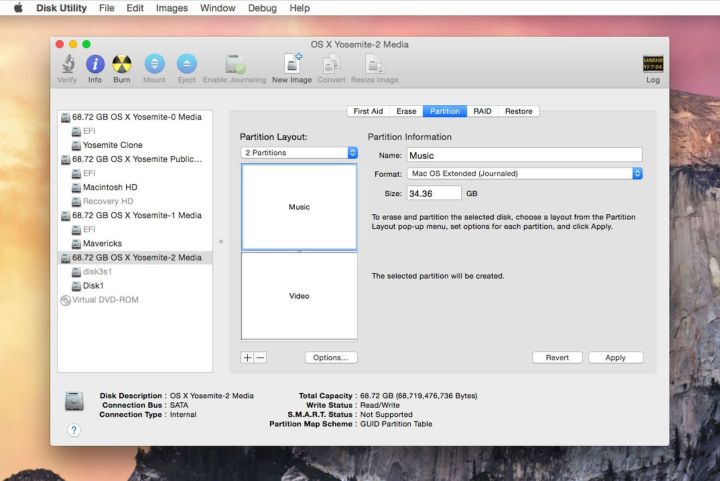The height and width of the screenshot is (481, 720).
Task: Select 68.72 GB OS X Yosemite Public disk
Action: (x=135, y=159)
